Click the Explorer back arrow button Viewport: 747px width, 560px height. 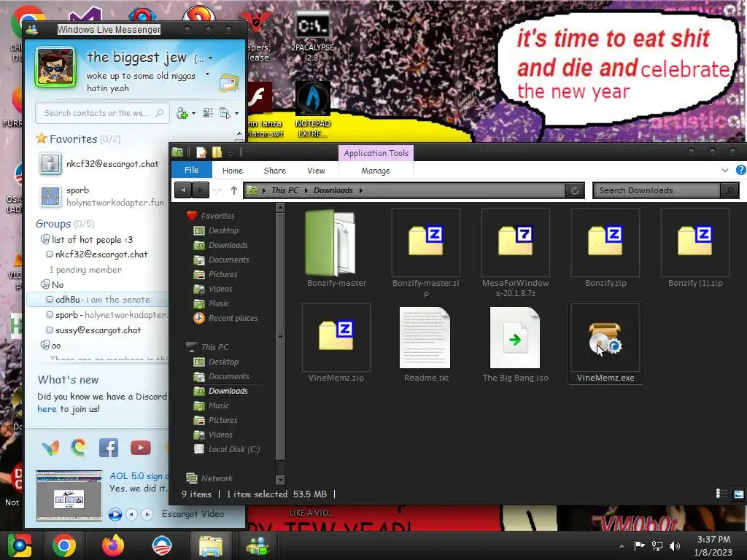tap(183, 190)
